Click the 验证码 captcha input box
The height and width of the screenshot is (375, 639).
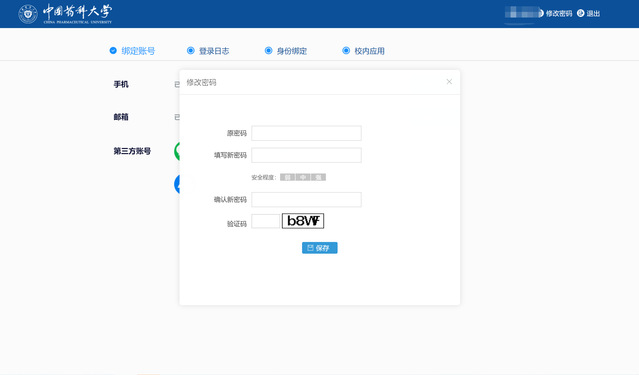(266, 221)
